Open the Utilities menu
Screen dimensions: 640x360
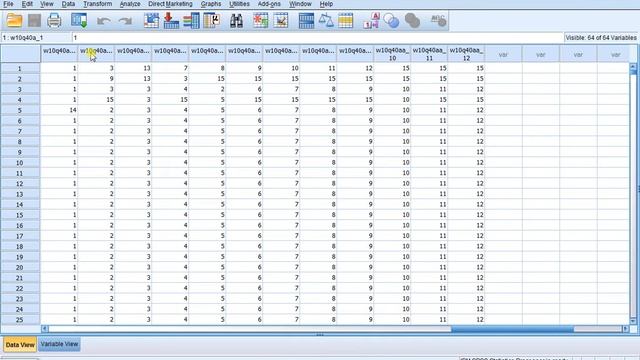[x=240, y=4]
